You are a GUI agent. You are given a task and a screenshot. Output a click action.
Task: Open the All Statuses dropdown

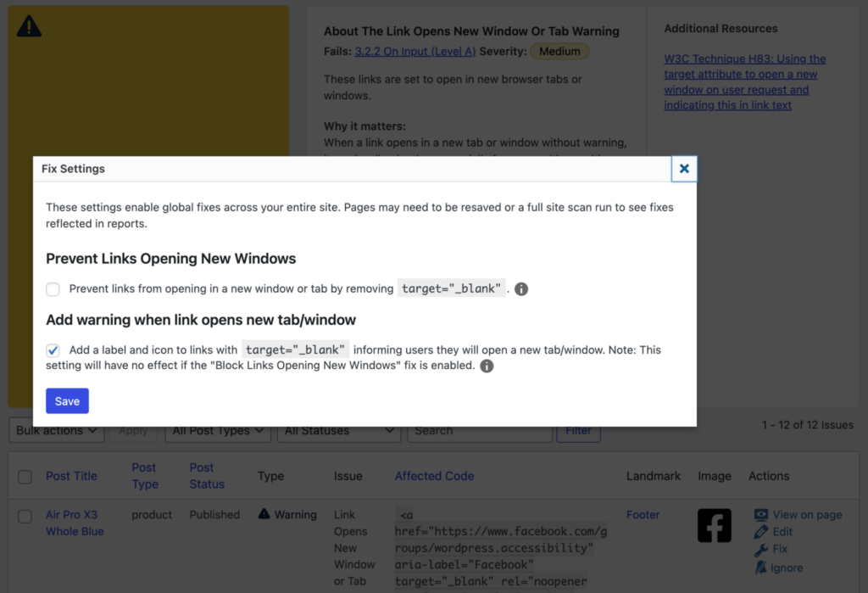pyautogui.click(x=338, y=430)
